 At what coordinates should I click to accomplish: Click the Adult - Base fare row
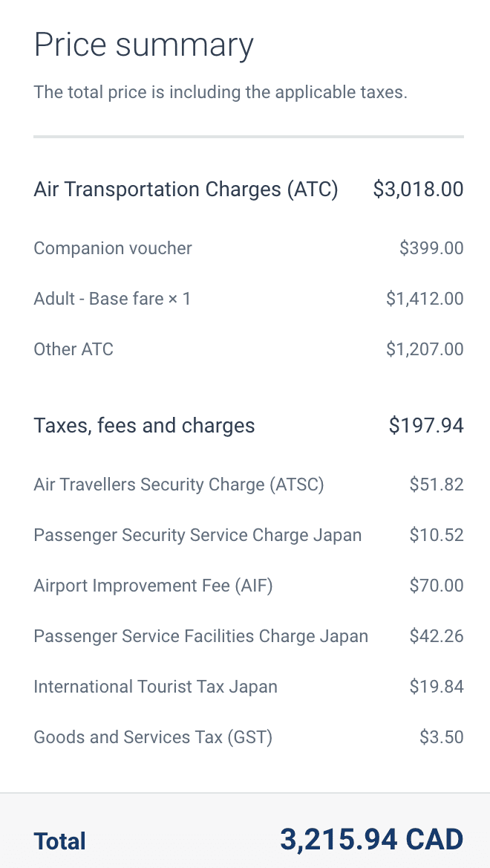(112, 299)
